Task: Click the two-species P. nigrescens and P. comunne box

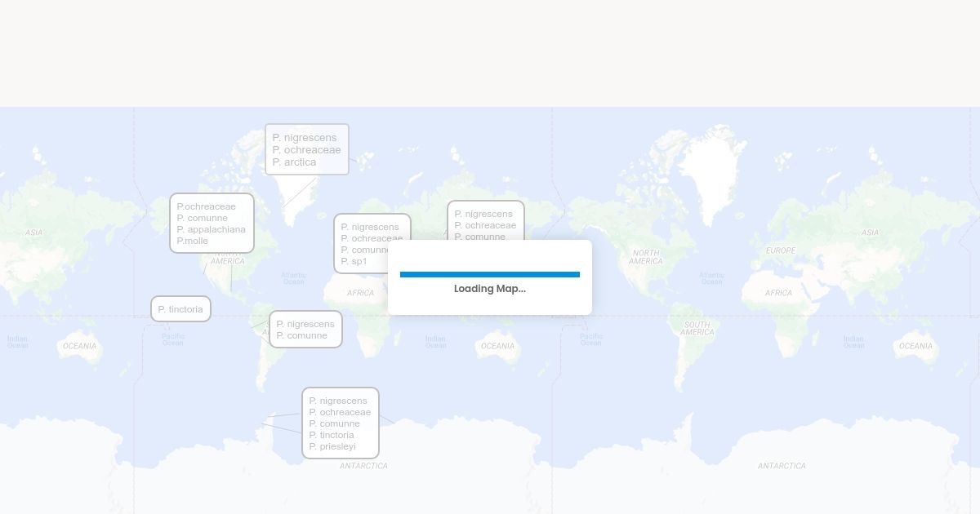Action: (x=305, y=330)
